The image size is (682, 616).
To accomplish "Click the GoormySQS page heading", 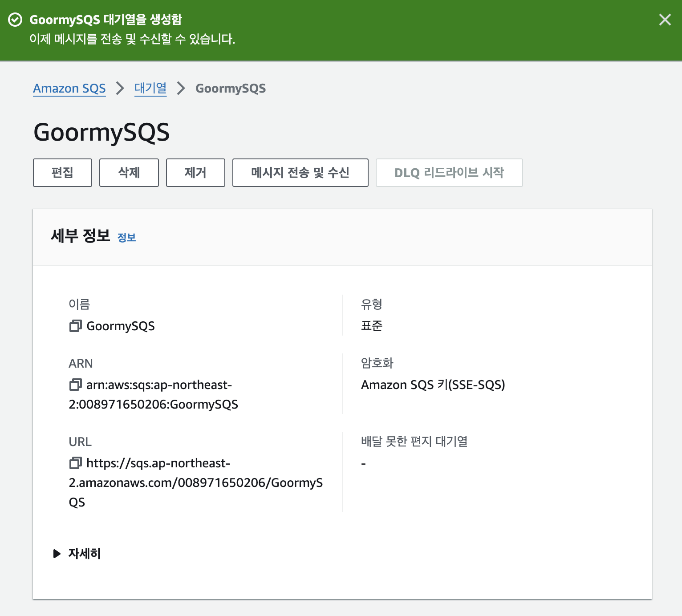I will 101,132.
